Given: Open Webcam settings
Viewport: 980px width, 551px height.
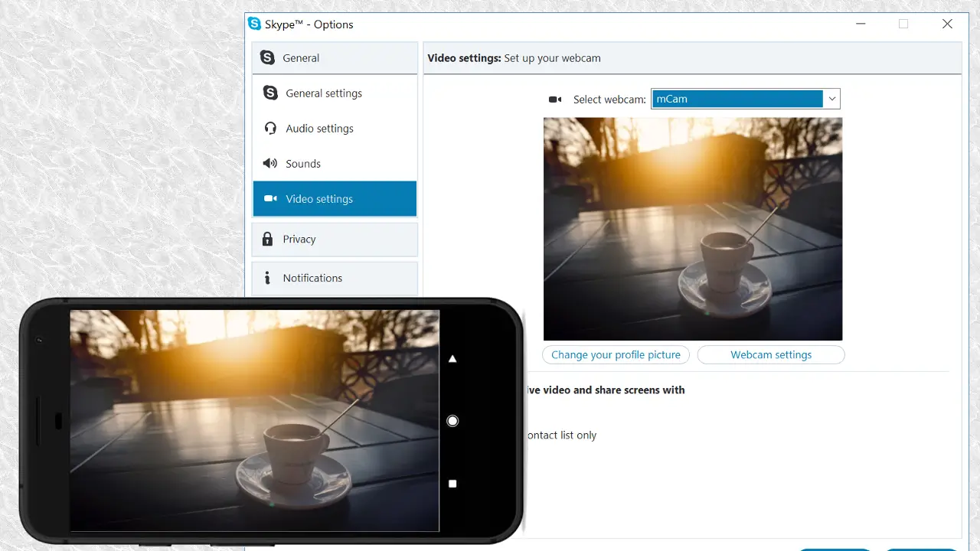Looking at the screenshot, I should tap(771, 354).
